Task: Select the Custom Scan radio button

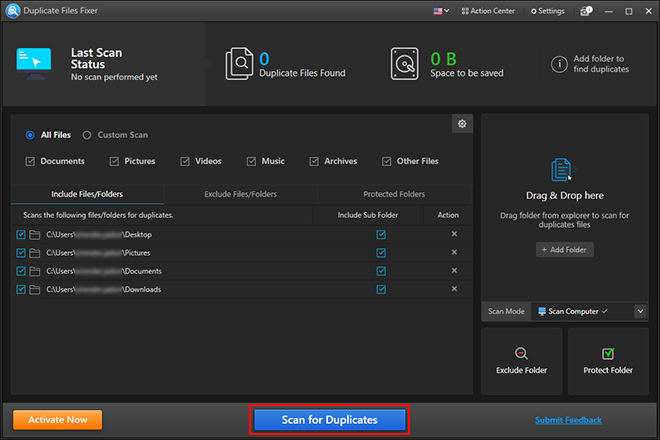Action: [88, 135]
